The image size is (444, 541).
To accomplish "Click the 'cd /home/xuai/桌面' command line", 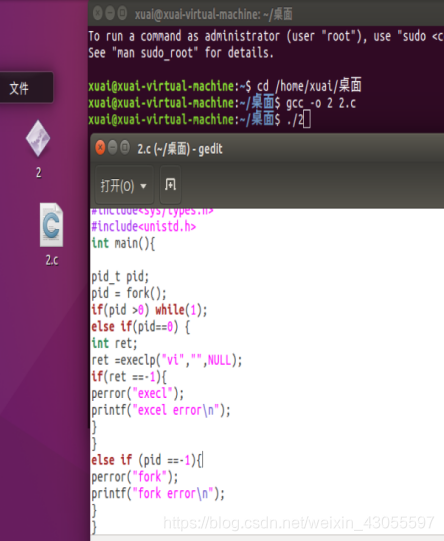I will click(225, 86).
